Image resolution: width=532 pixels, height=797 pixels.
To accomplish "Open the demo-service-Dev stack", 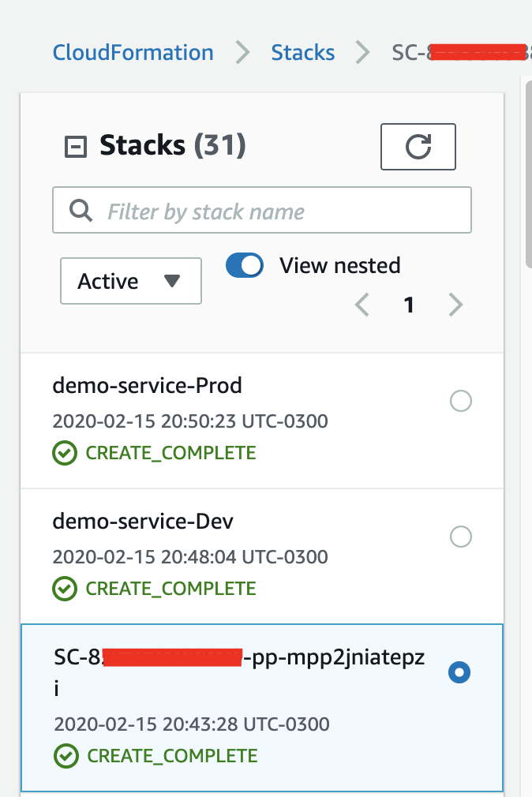I will click(143, 522).
